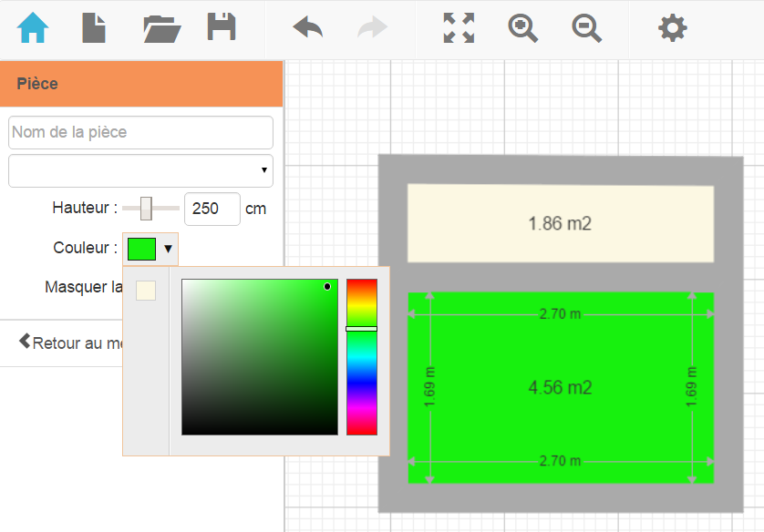The width and height of the screenshot is (764, 532).
Task: Create a new file with document icon
Action: coord(94,28)
